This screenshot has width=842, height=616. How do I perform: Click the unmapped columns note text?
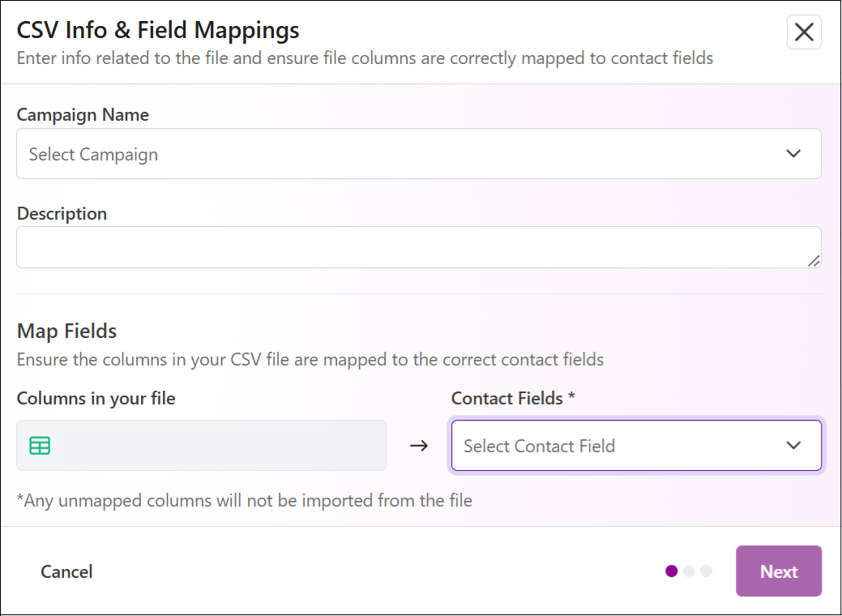[244, 501]
